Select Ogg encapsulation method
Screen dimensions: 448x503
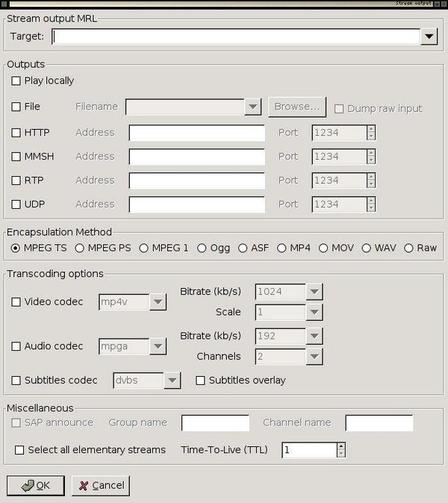[202, 248]
